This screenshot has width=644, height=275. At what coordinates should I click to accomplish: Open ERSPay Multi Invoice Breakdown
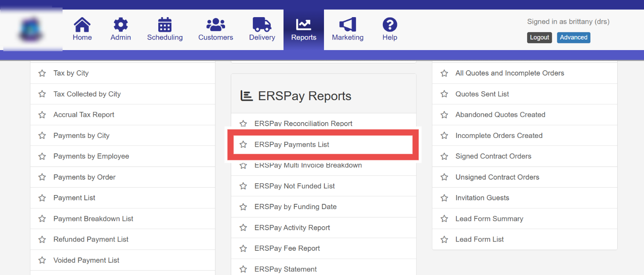point(308,166)
